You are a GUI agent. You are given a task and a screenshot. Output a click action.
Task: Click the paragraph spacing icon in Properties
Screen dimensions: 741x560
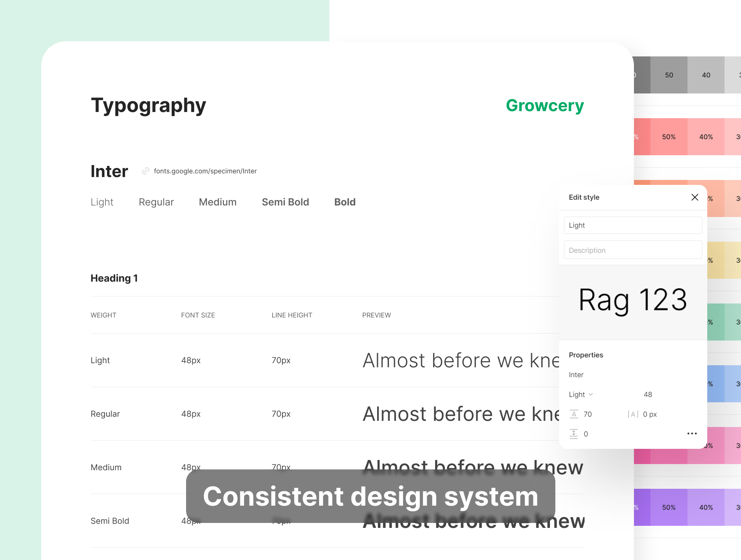tap(574, 434)
